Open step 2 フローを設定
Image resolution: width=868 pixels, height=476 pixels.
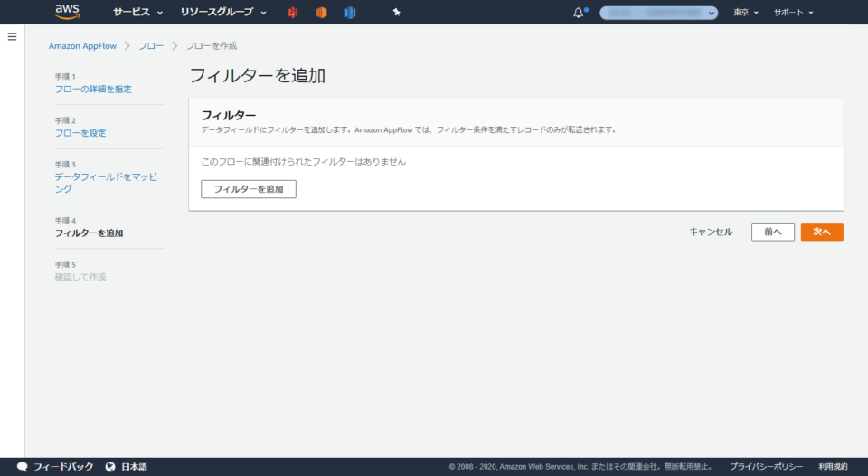click(x=80, y=133)
